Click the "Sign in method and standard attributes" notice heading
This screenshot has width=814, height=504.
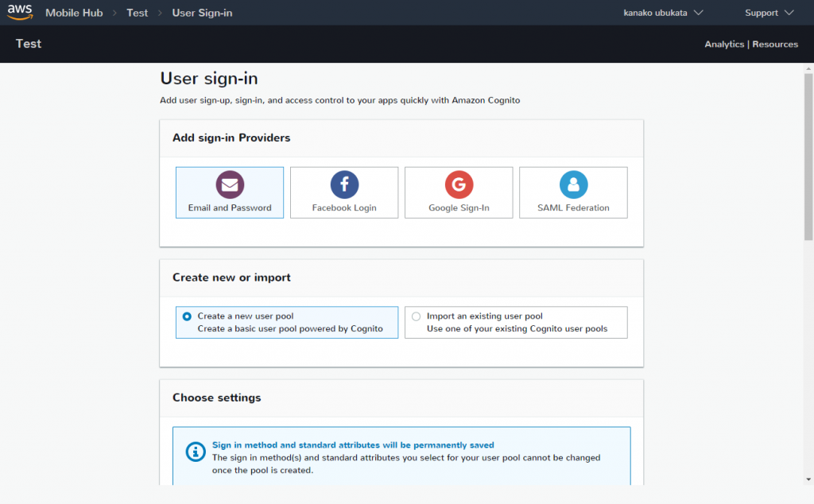[x=353, y=445]
